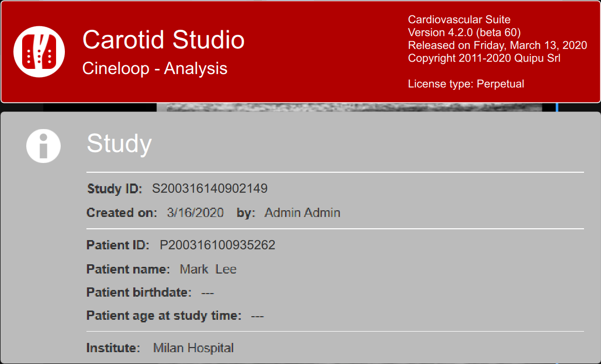Click the Created on date 3/16/2020
Viewport: 601px width, 364px height.
tap(195, 213)
